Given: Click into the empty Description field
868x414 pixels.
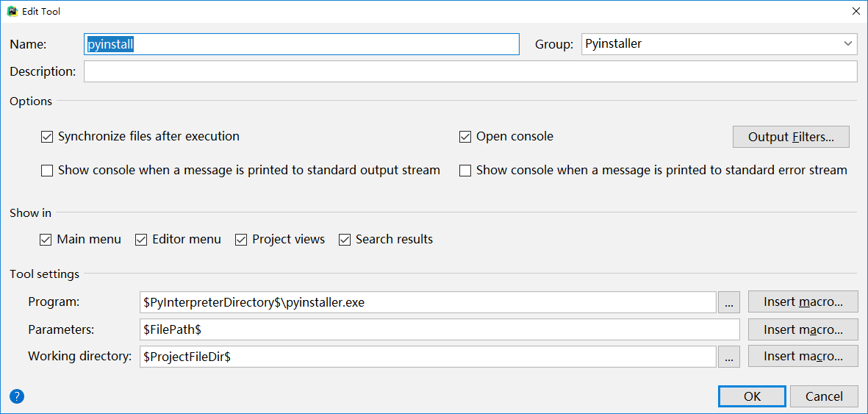Looking at the screenshot, I should click(470, 71).
